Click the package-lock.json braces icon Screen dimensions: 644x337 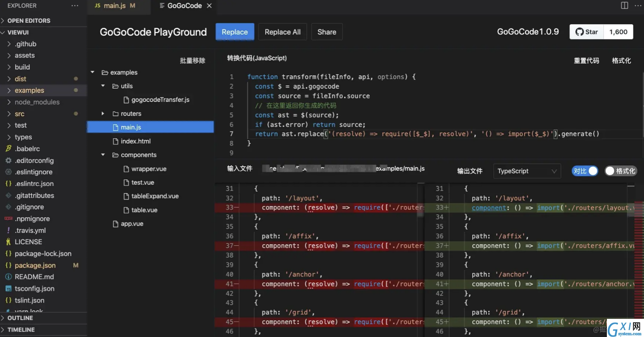pos(8,254)
